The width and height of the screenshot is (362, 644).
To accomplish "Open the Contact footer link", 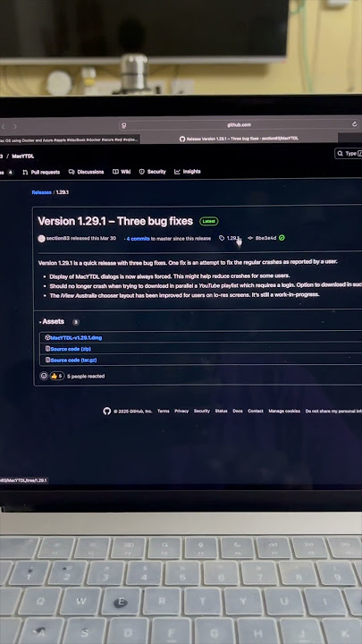I will (256, 411).
